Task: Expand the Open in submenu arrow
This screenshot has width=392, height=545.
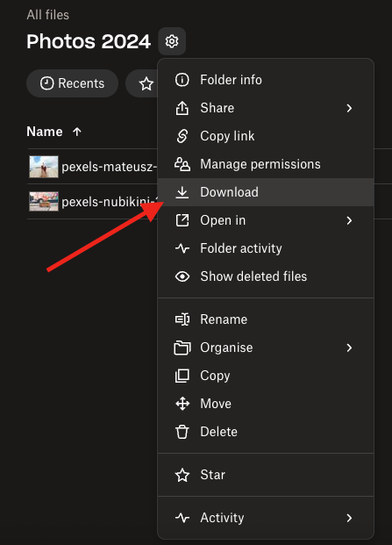Action: point(349,220)
